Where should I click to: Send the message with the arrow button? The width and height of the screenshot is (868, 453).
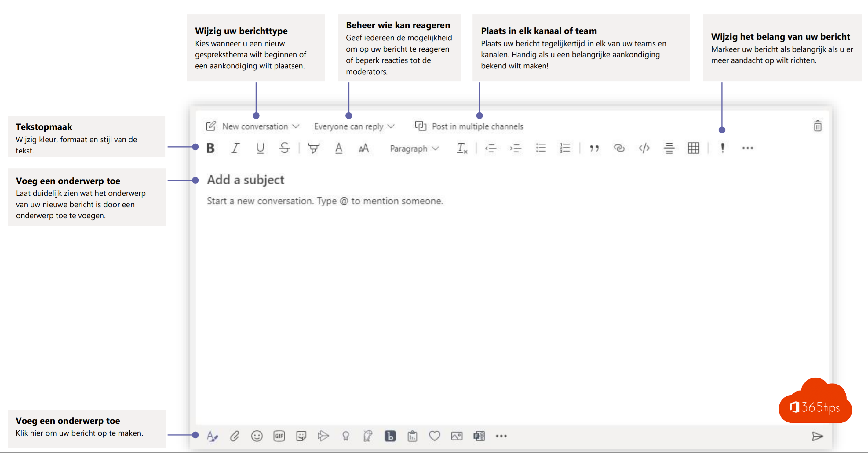click(x=818, y=436)
